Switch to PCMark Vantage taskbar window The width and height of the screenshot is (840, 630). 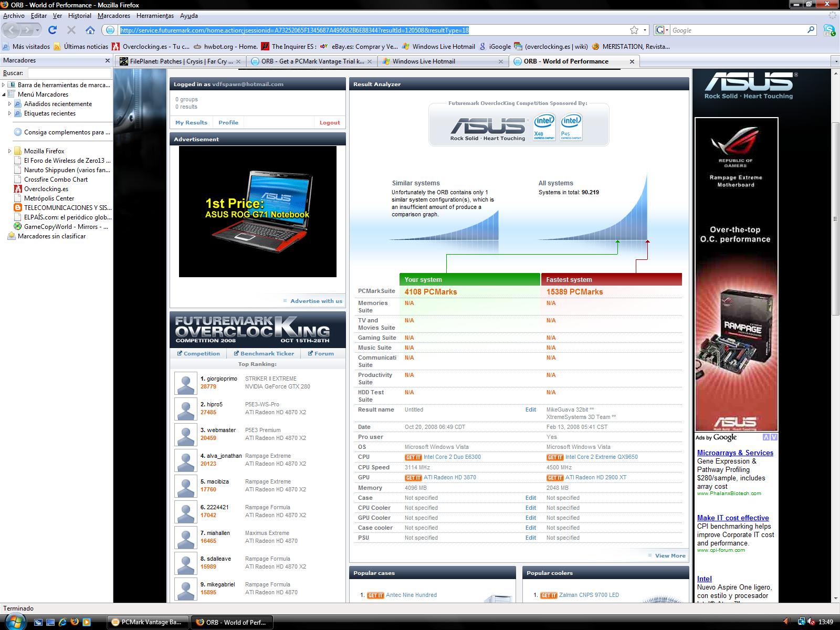tap(147, 622)
